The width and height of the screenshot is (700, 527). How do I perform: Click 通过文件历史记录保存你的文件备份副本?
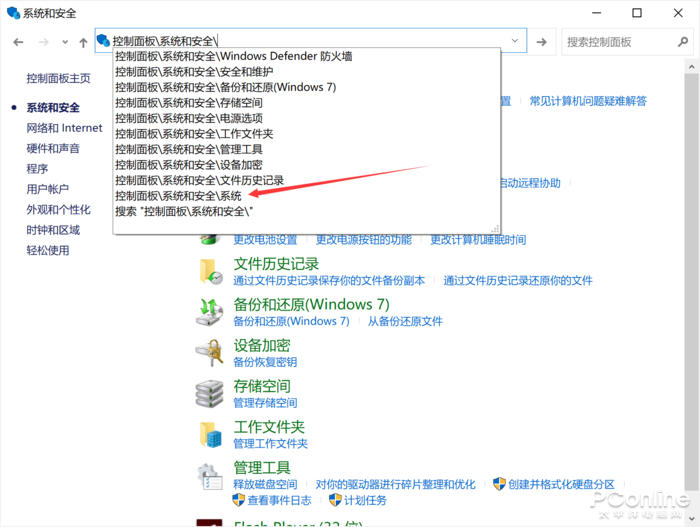point(329,280)
